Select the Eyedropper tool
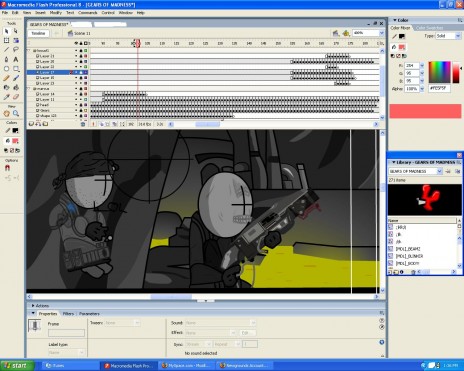 [6, 97]
